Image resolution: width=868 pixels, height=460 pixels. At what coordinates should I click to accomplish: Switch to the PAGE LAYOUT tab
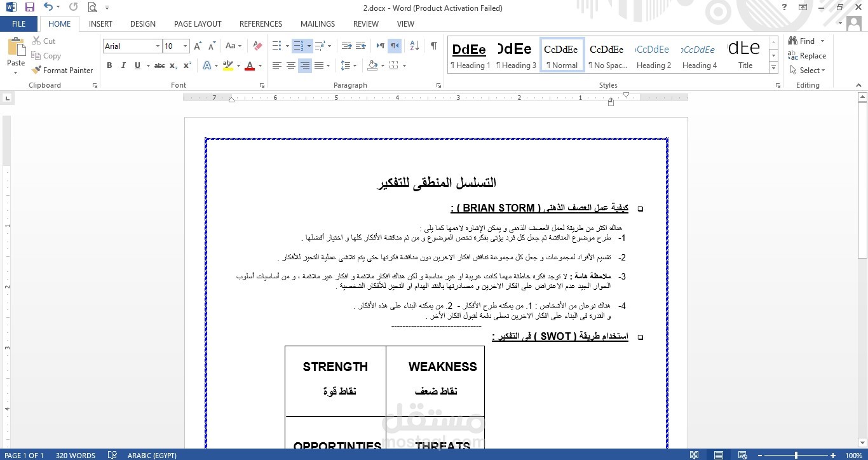[198, 24]
